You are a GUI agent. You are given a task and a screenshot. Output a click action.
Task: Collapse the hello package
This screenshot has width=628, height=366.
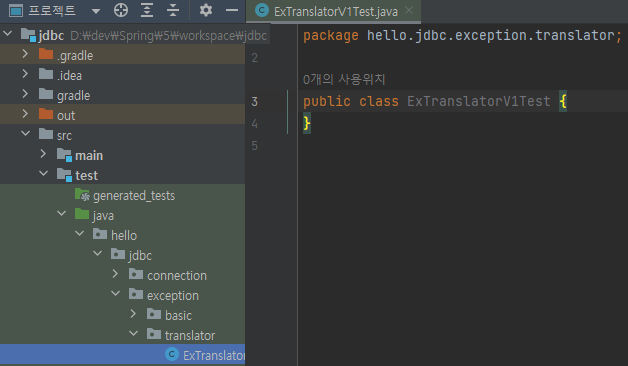click(80, 233)
